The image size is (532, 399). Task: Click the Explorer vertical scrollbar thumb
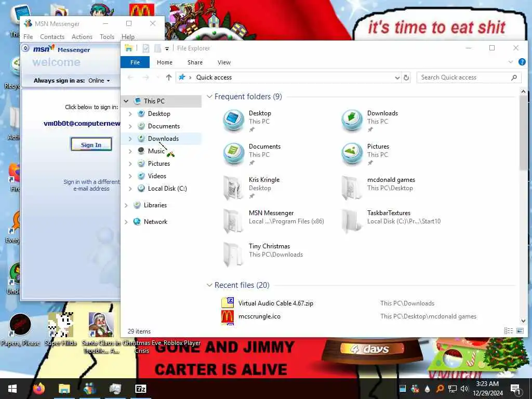[x=523, y=132]
